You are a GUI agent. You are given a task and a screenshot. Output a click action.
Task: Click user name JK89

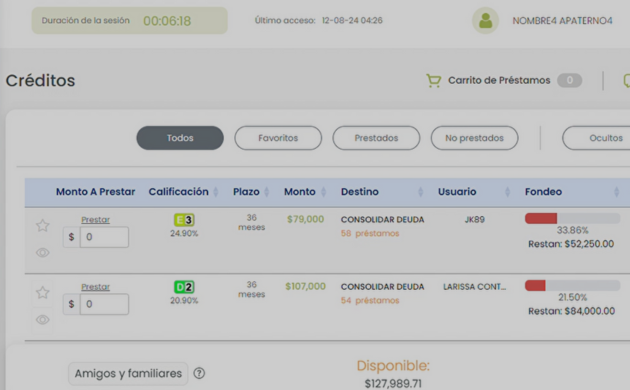[x=475, y=220]
